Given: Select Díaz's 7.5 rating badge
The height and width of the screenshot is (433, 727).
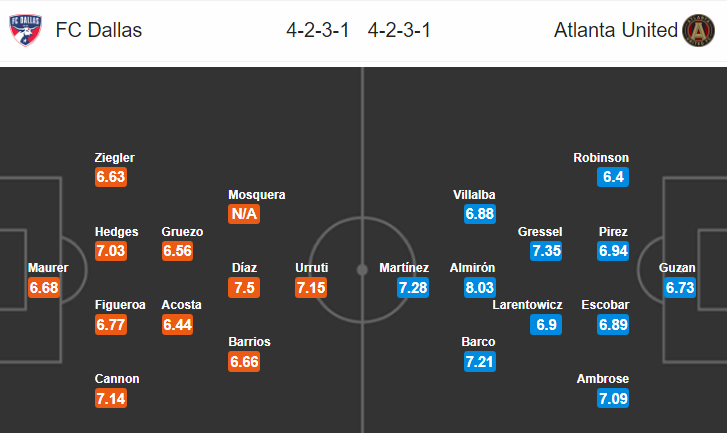Looking at the screenshot, I should click(244, 287).
